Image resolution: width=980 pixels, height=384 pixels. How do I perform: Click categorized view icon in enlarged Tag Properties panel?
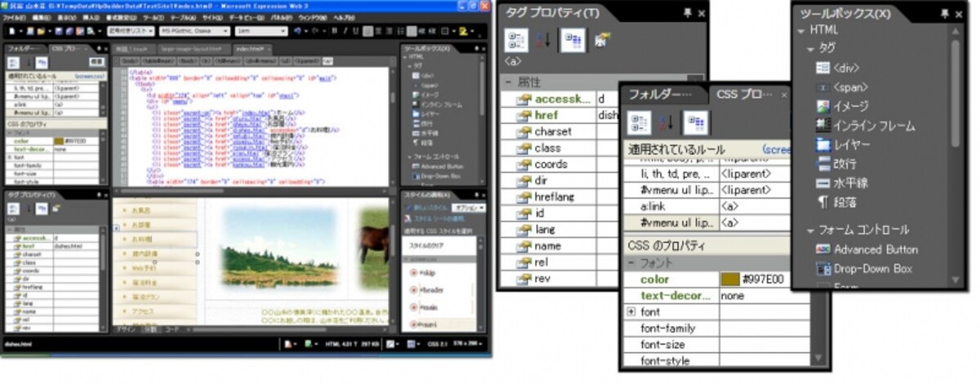coord(515,41)
